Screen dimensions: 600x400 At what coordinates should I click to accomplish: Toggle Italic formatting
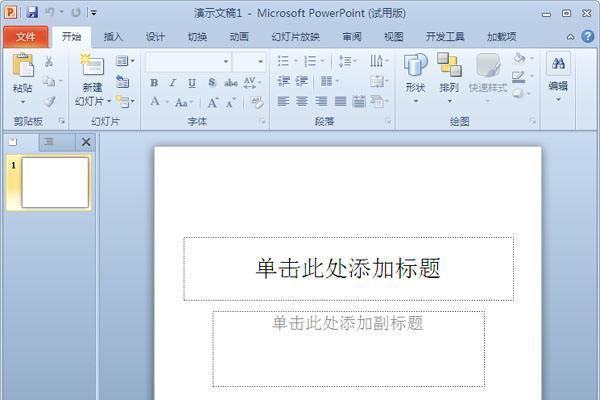click(x=173, y=83)
